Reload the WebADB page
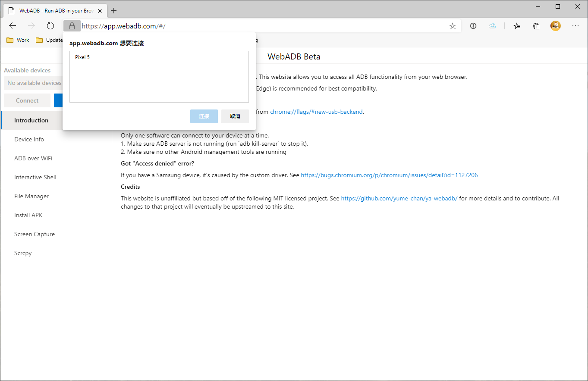Image resolution: width=588 pixels, height=381 pixels. (50, 26)
